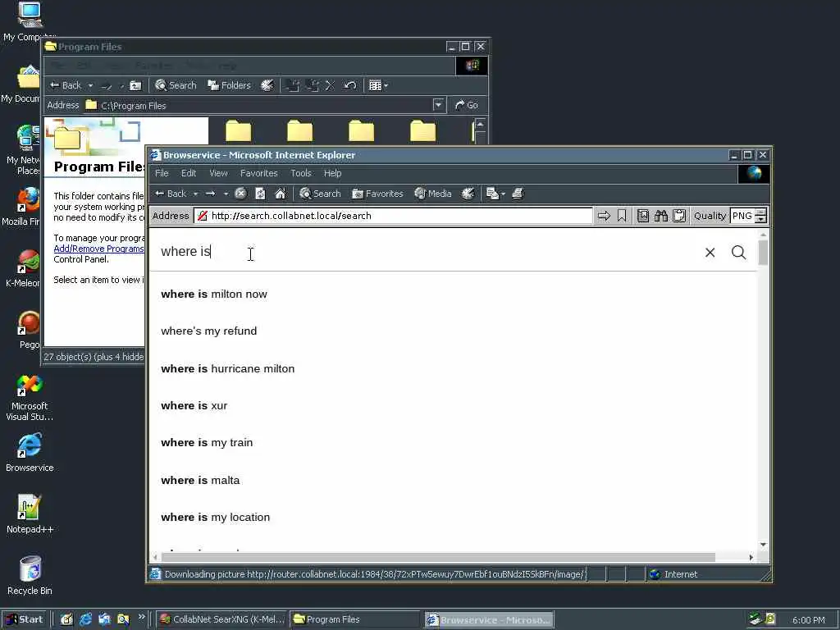The width and height of the screenshot is (840, 630).
Task: Click the Up folder icon in Program Files window
Action: click(136, 85)
